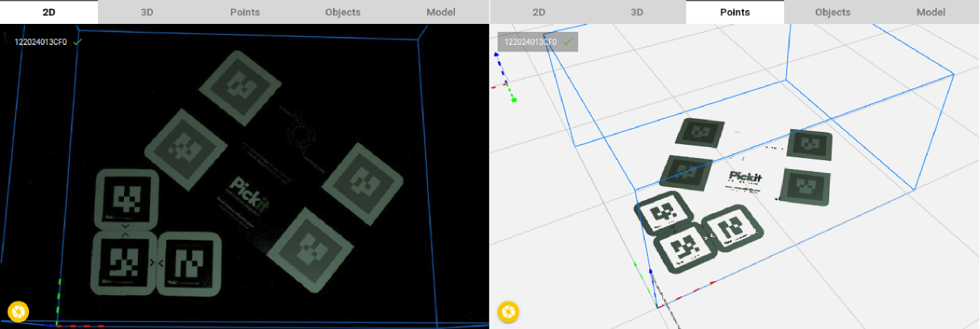Open the 3D tab in the right viewer
This screenshot has height=329, width=980.
[x=636, y=12]
